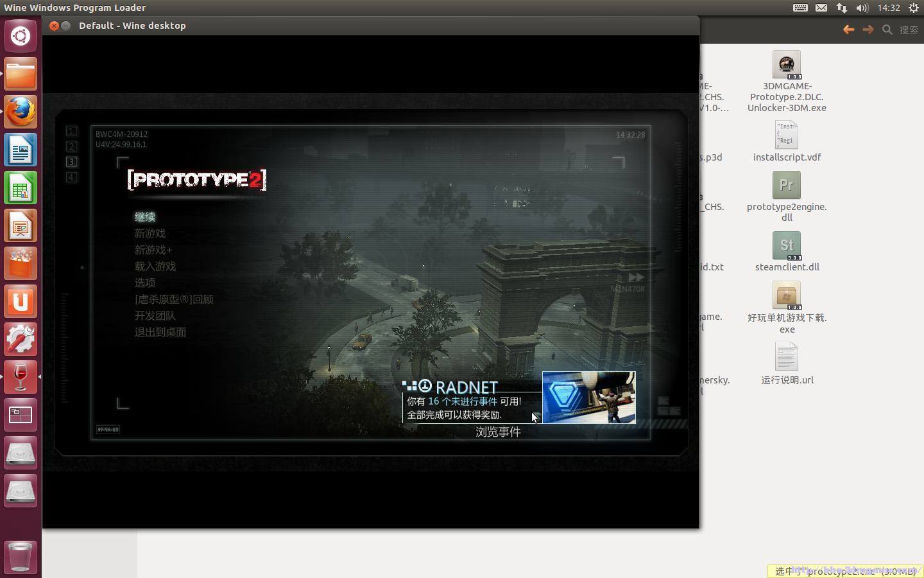Choose 新游戏 in the game menu
The height and width of the screenshot is (578, 924).
coord(150,233)
